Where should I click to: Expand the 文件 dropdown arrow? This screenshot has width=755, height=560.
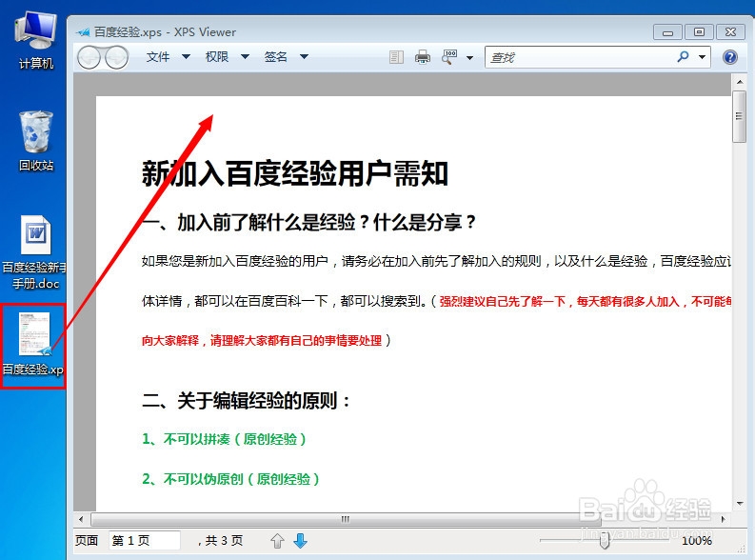click(186, 57)
